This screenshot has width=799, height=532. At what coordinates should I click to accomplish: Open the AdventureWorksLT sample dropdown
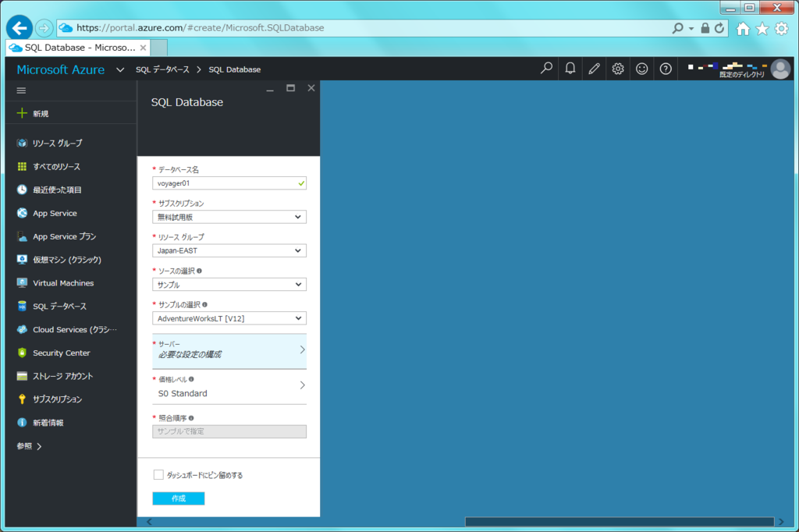point(229,318)
